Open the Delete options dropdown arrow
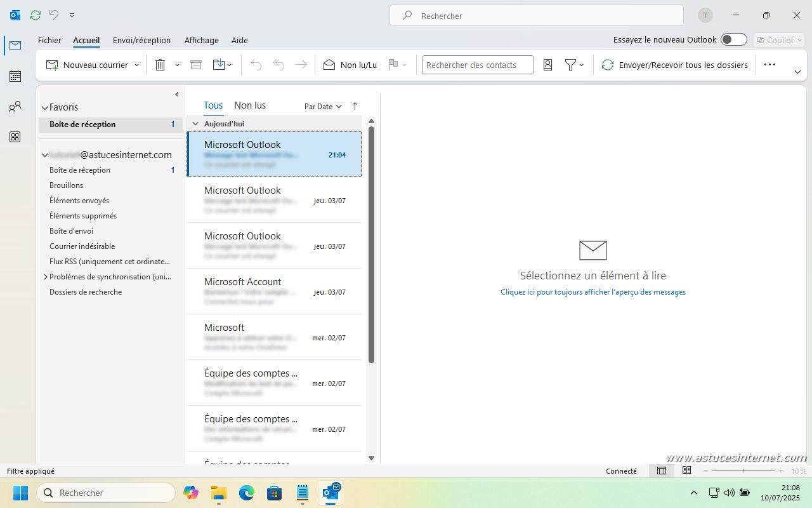Screen dimensions: 812x508 click(177, 65)
